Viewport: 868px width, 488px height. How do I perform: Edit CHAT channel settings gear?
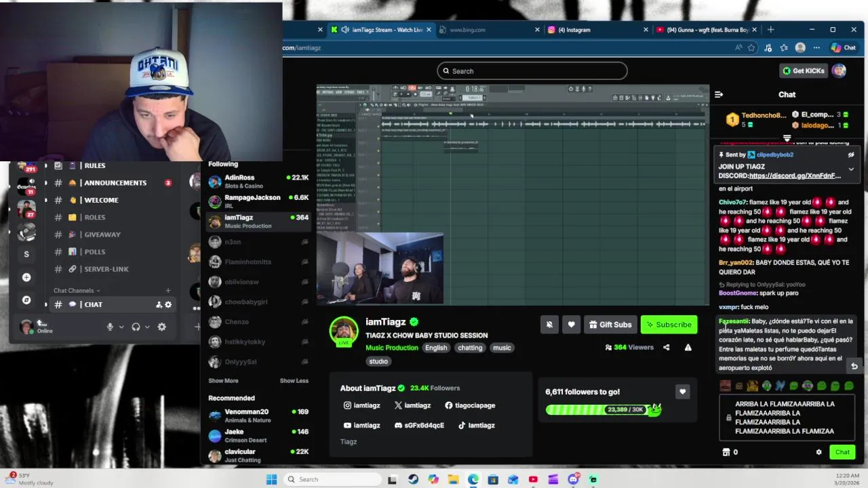click(168, 305)
